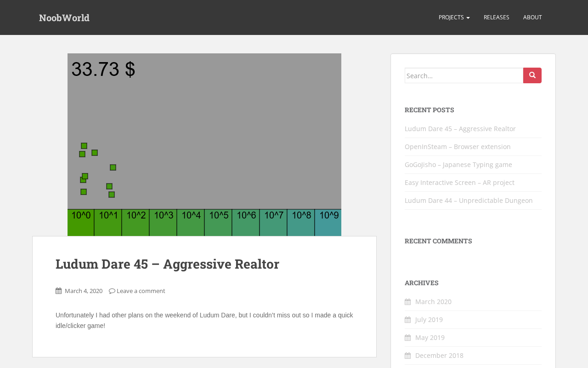Screen dimensions: 588x368
Task: View the December 2018 archive
Action: (439, 356)
